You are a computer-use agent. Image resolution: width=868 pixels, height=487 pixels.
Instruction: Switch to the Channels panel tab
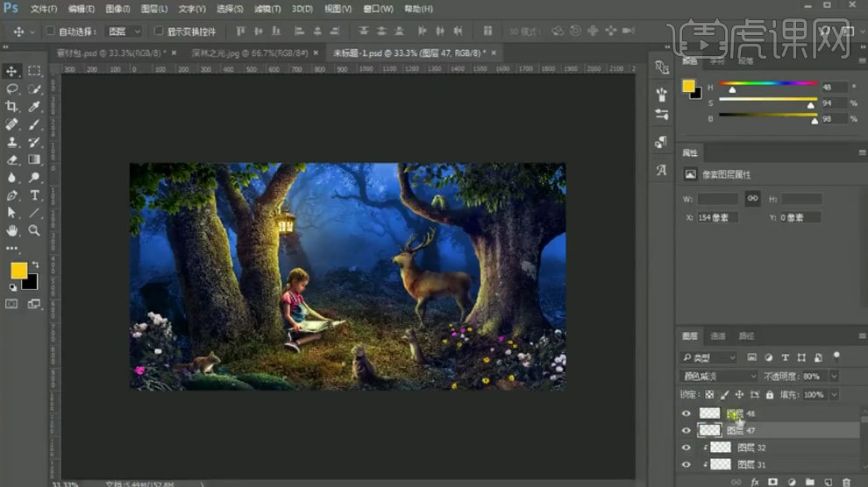(x=718, y=336)
